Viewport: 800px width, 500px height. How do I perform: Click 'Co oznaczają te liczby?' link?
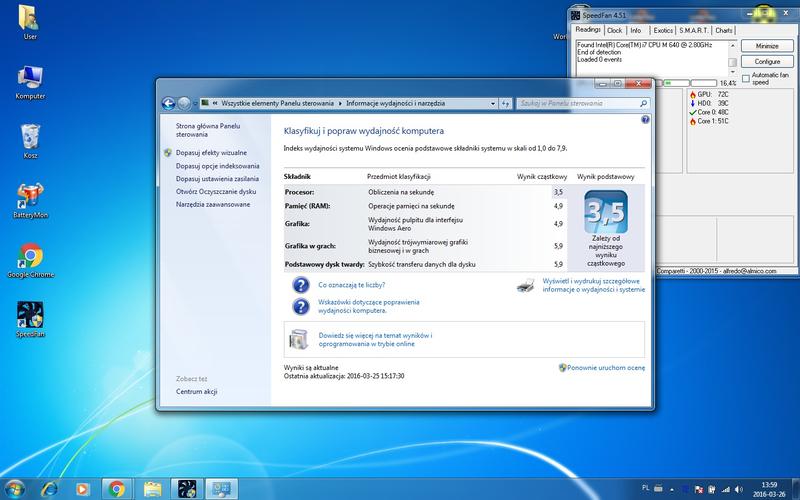(x=352, y=285)
